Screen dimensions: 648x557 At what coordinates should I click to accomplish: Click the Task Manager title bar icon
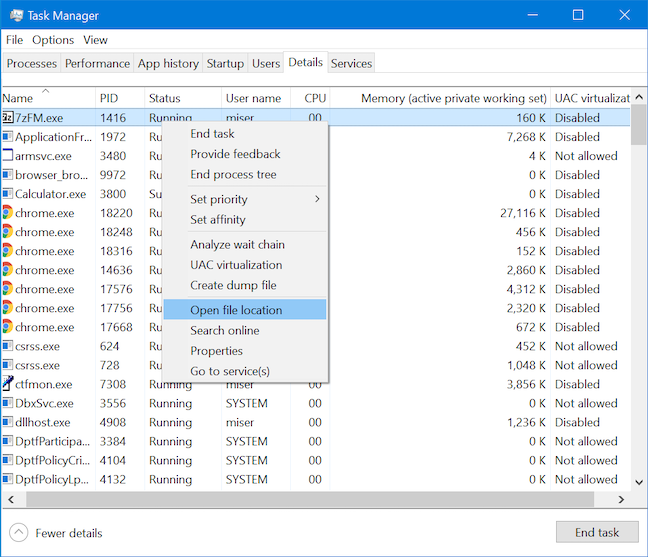click(17, 15)
